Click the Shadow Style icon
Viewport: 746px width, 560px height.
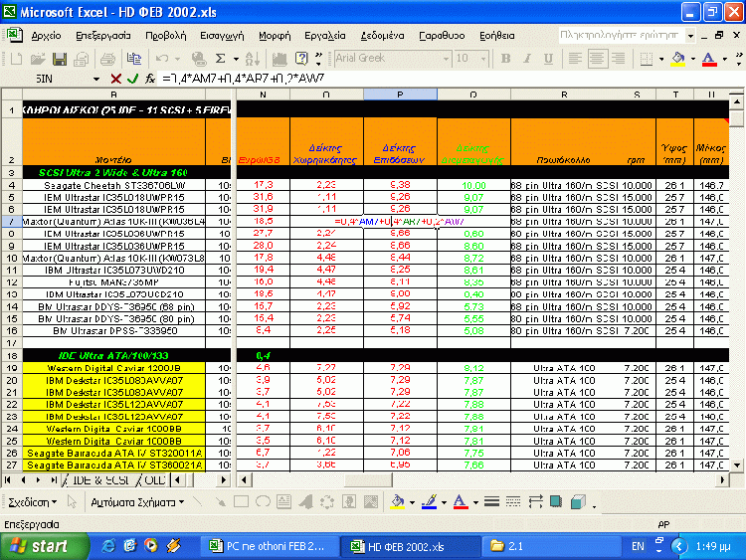[556, 502]
